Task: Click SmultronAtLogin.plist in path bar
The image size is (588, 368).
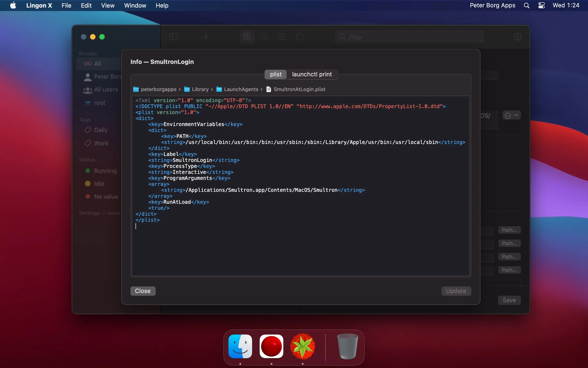Action: point(296,89)
